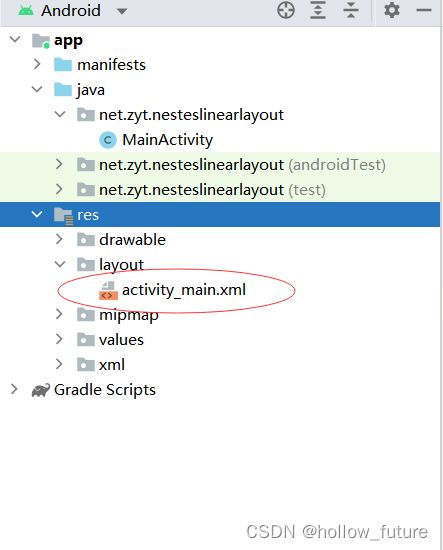Collapse the java folder

coord(37,89)
